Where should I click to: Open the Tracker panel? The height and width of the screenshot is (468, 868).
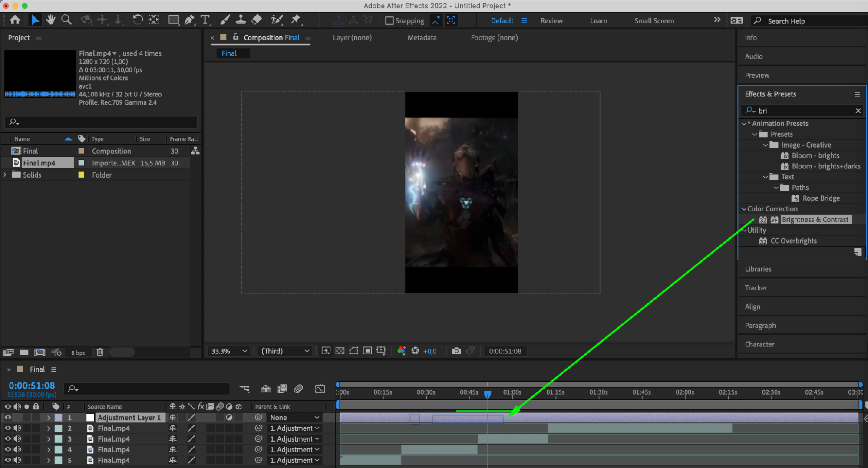point(756,288)
